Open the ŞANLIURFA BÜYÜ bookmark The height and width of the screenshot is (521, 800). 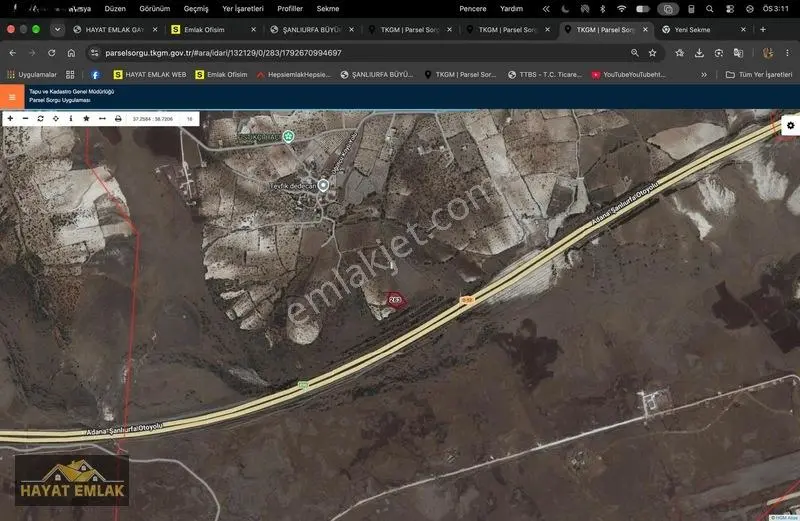coord(377,75)
